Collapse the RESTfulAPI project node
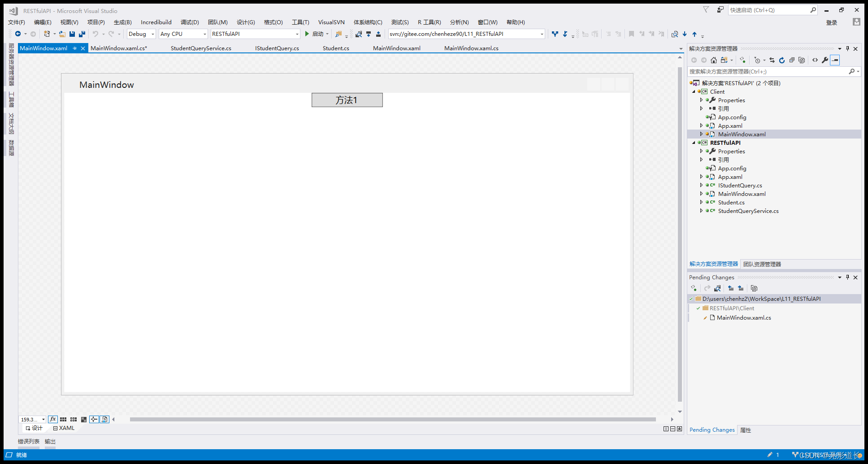The image size is (868, 464). click(x=694, y=143)
